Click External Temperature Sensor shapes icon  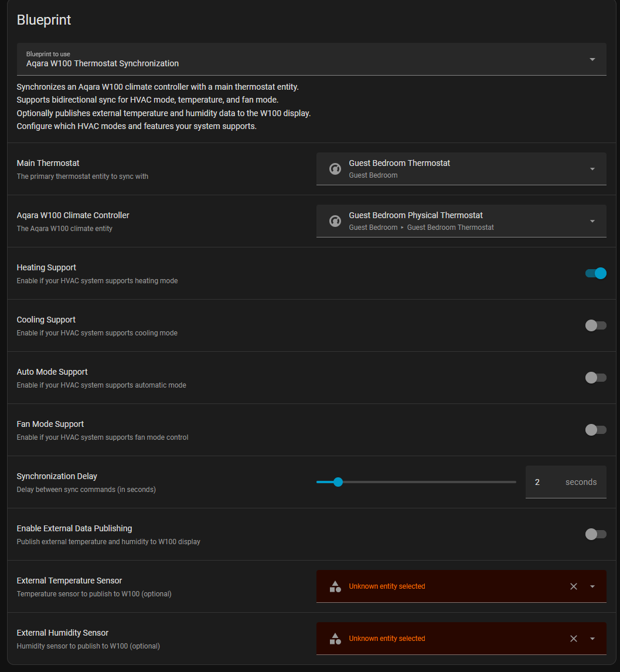[335, 586]
